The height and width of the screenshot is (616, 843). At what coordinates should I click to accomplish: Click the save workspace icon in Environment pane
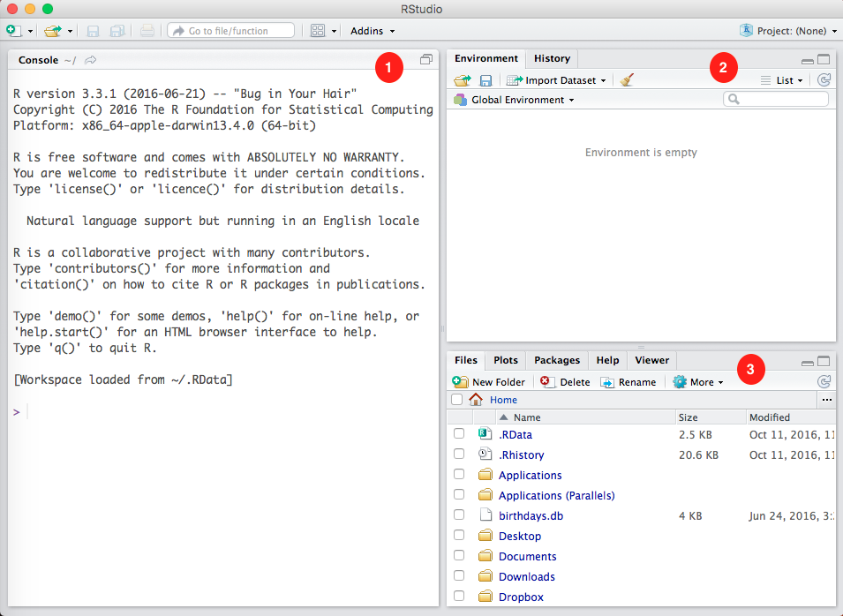485,80
